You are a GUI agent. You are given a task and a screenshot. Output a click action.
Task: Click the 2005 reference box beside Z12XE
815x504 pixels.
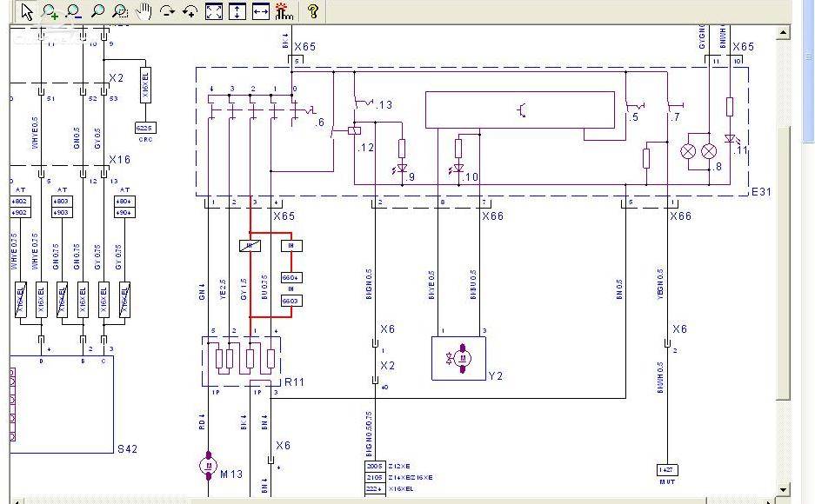(x=375, y=466)
